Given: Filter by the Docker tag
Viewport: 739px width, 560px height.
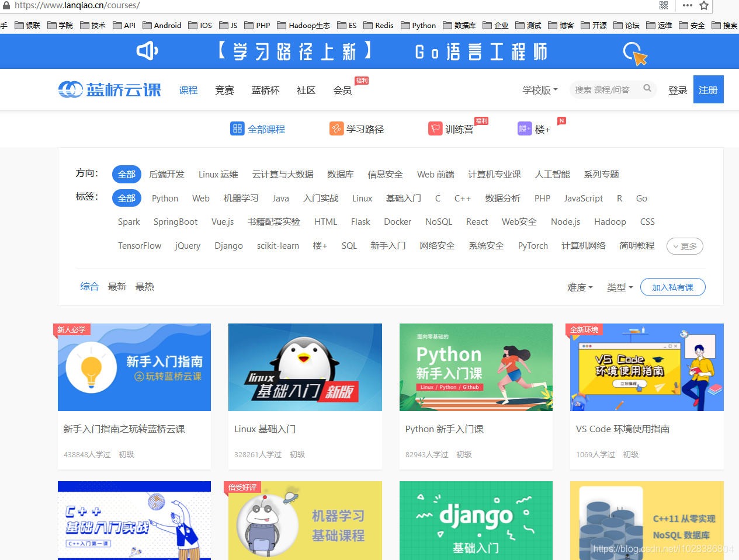Looking at the screenshot, I should (x=398, y=222).
